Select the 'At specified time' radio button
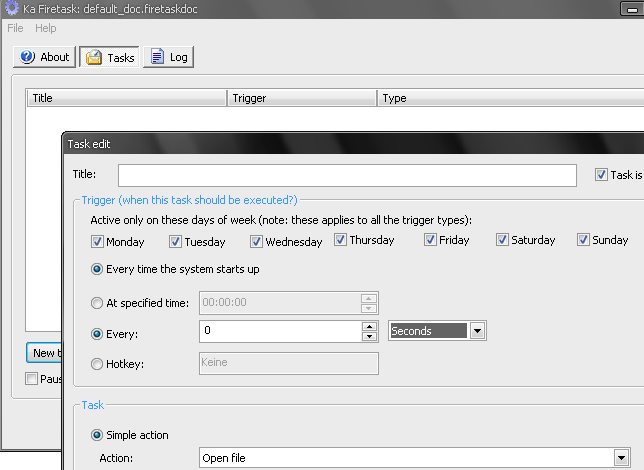The image size is (644, 470). 97,303
